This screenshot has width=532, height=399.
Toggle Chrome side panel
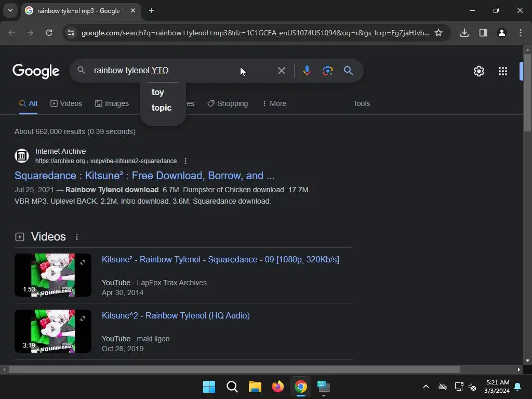click(x=483, y=33)
